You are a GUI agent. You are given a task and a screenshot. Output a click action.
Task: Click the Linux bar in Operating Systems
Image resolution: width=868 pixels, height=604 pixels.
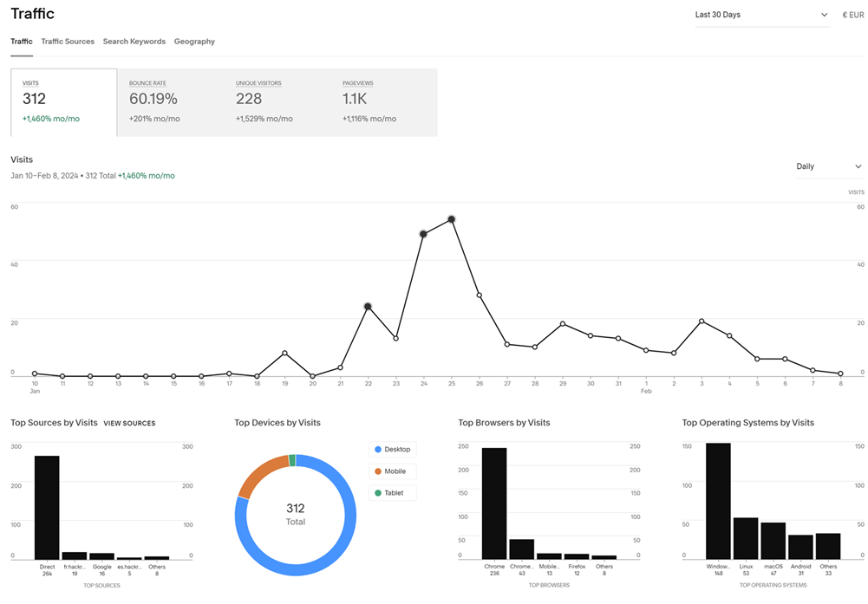746,538
